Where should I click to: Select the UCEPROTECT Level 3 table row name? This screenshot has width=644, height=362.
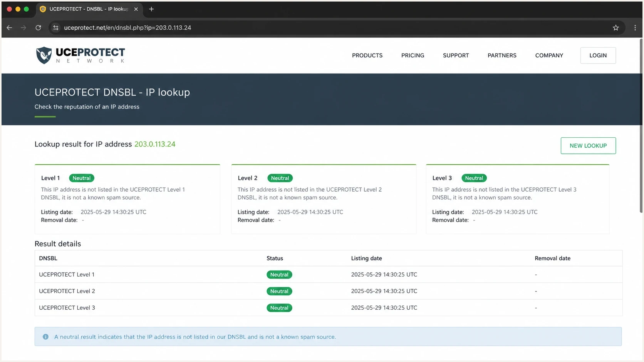pos(67,308)
